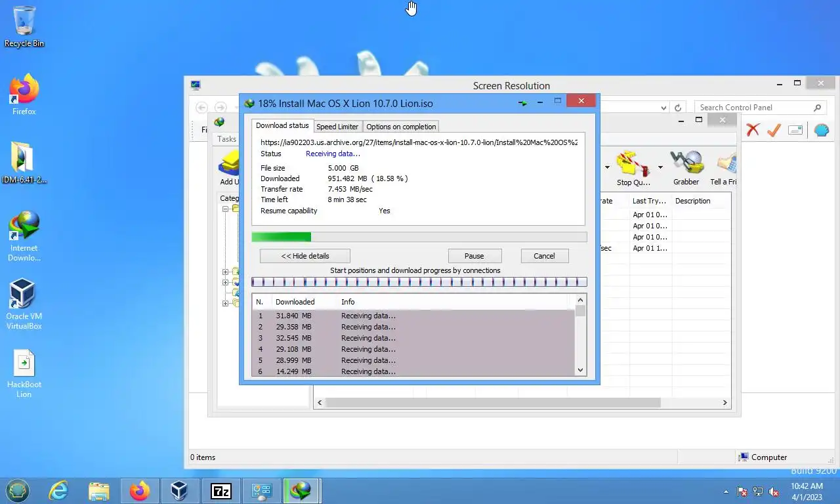Click the Add URL icon in the IDM toolbar

point(229,168)
